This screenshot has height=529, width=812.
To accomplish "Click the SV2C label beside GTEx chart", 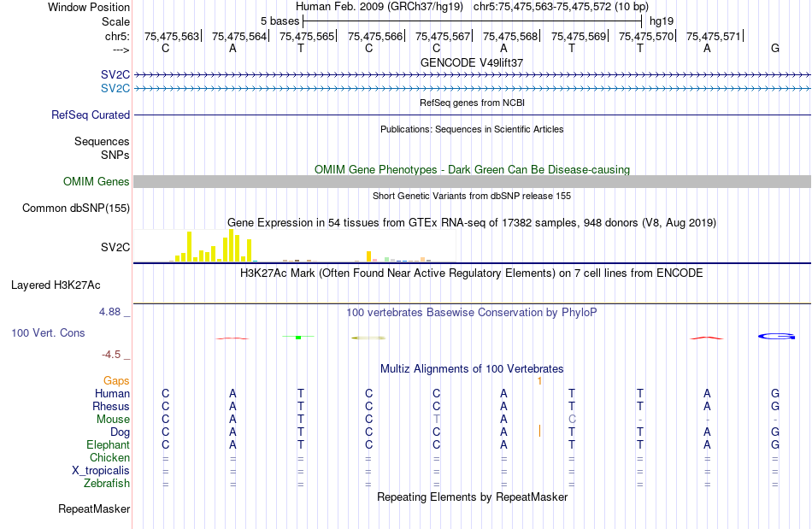I will coord(115,248).
